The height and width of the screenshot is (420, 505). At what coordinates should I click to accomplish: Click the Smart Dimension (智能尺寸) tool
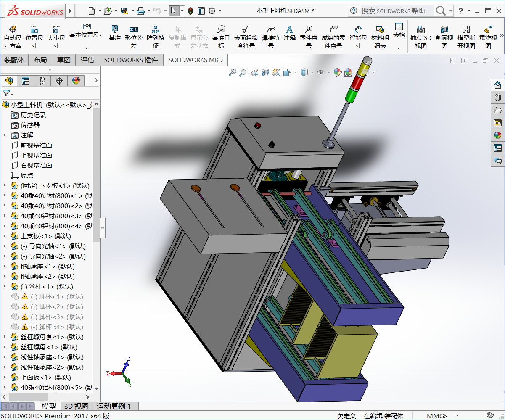click(358, 37)
